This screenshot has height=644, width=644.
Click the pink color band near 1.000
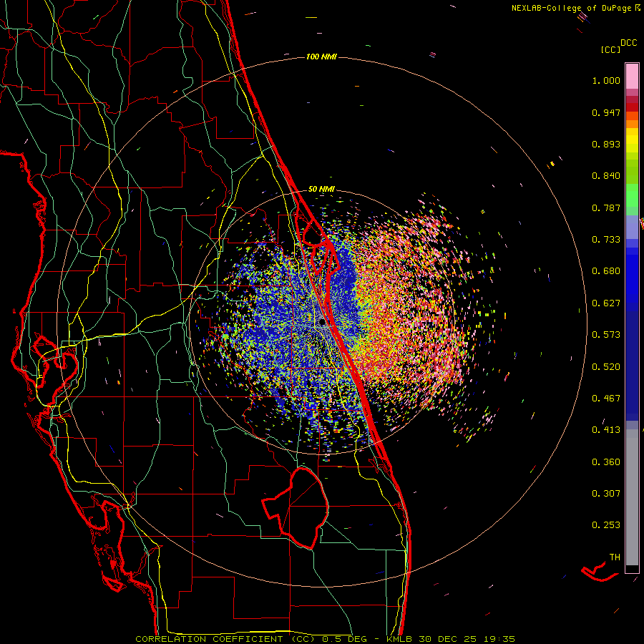[632, 77]
